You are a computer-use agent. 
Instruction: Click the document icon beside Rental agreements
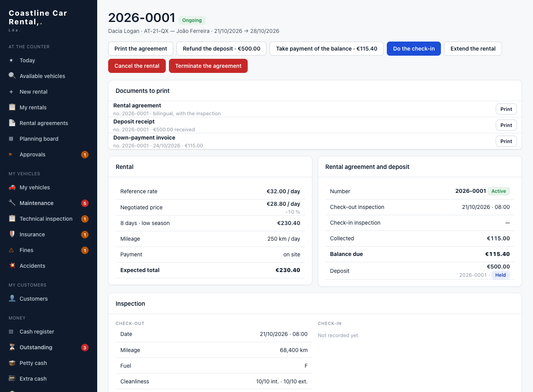(12, 123)
